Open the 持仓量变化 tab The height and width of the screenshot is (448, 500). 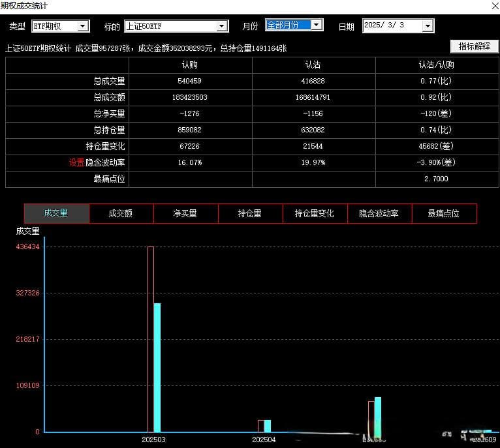coord(315,213)
